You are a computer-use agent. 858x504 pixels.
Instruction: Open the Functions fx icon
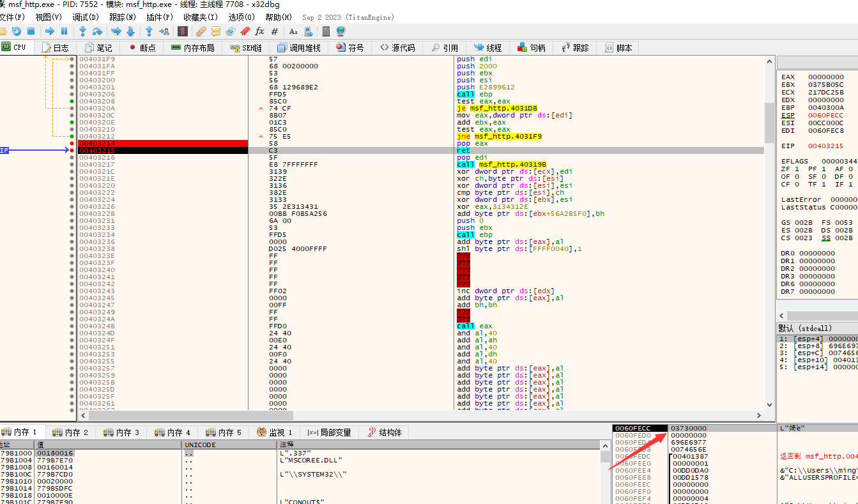259,31
